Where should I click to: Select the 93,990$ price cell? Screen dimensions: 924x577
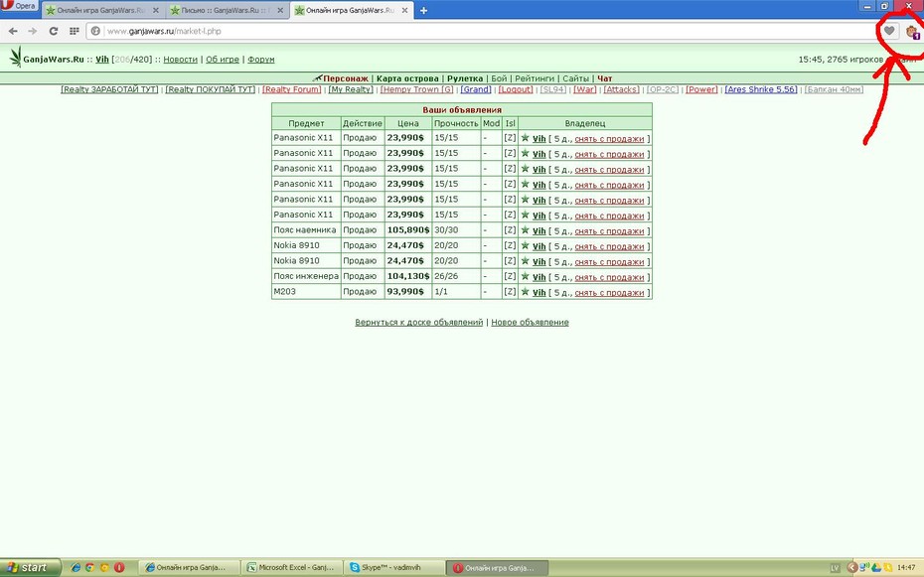tap(407, 291)
